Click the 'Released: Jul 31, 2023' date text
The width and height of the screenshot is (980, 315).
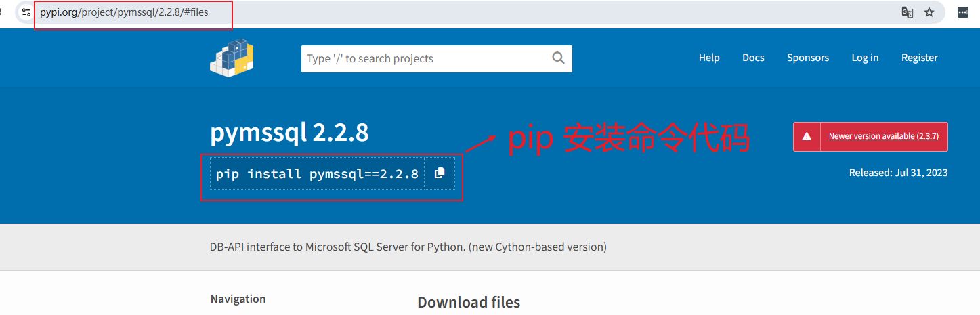[898, 173]
